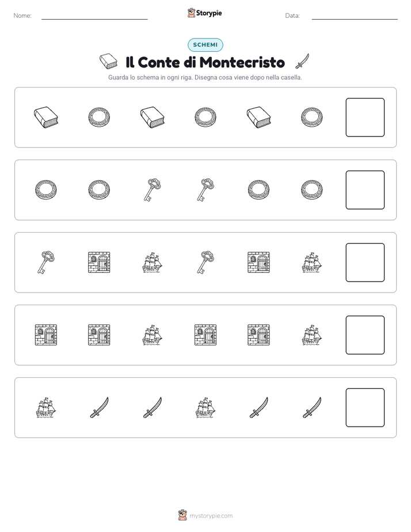Image resolution: width=411 pixels, height=532 pixels.
Task: Click the sword icon beside the title
Action: [x=302, y=62]
